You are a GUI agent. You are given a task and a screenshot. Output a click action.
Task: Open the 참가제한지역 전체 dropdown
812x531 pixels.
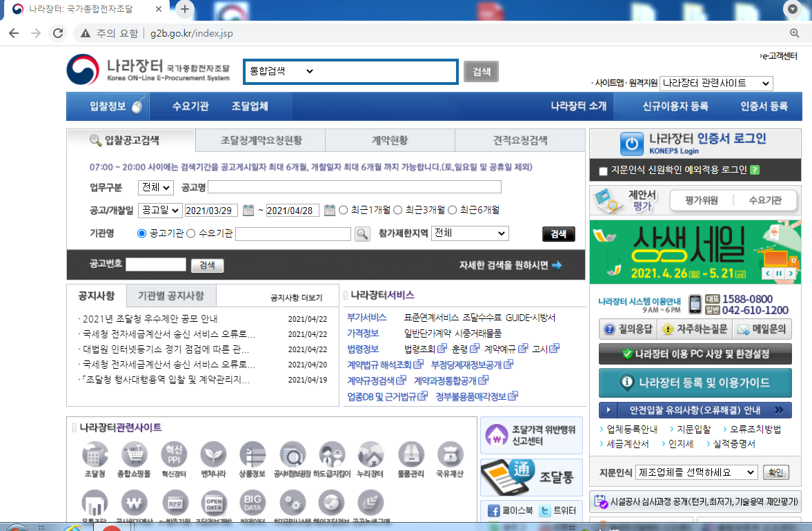point(470,233)
